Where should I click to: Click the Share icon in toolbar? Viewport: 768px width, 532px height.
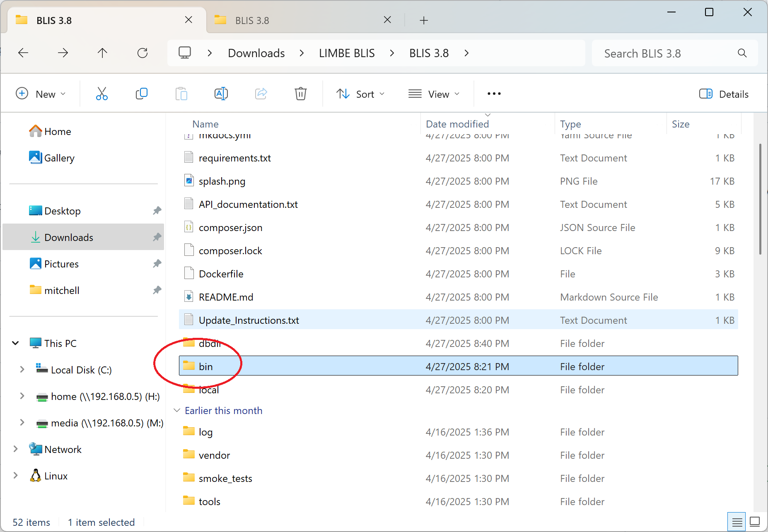tap(261, 94)
